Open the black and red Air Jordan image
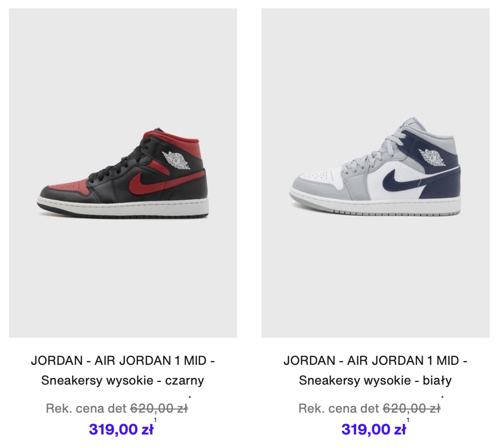The width and height of the screenshot is (500, 448). tap(123, 173)
